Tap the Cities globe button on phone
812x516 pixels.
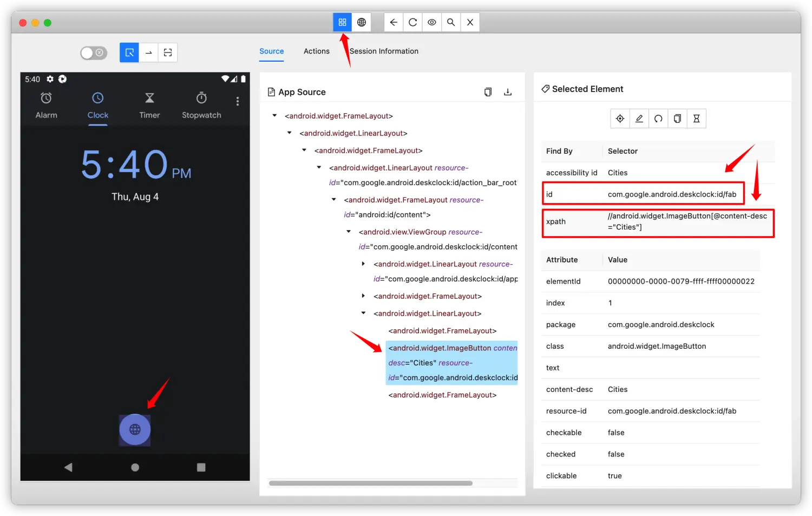click(135, 429)
